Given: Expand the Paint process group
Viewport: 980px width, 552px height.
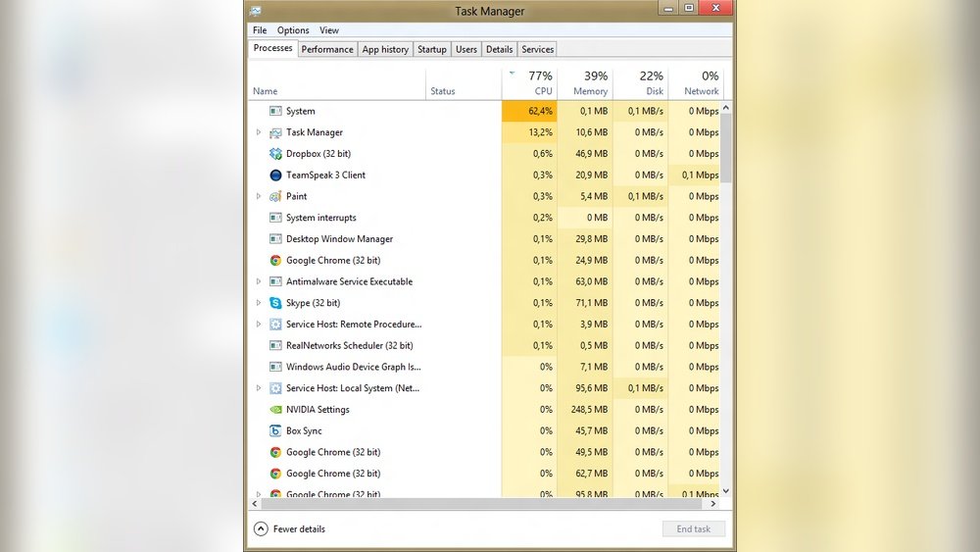Looking at the screenshot, I should [258, 196].
